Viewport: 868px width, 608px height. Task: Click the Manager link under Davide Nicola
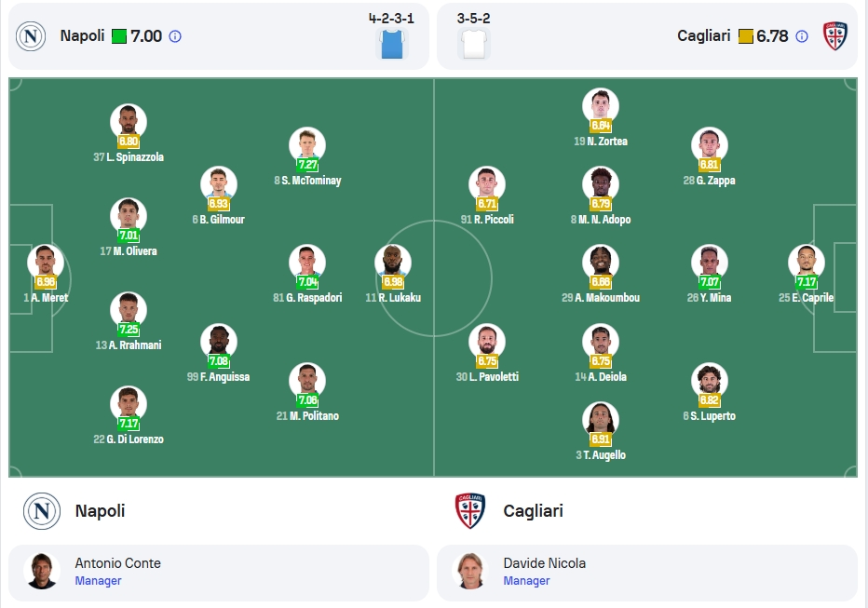[526, 581]
